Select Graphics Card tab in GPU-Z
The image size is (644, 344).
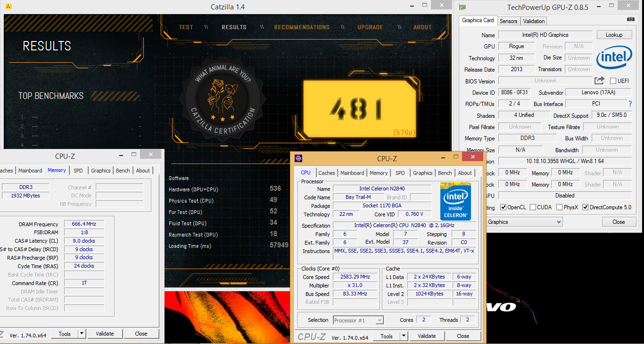pos(478,20)
